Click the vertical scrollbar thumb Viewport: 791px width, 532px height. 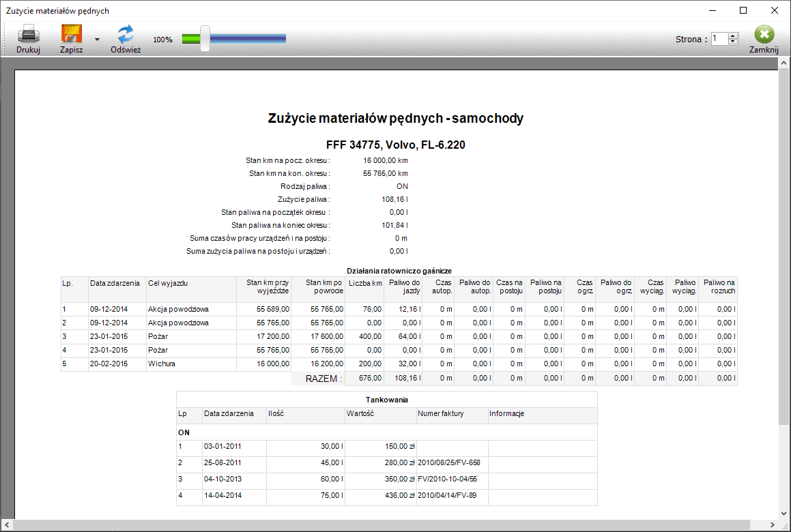[783, 247]
